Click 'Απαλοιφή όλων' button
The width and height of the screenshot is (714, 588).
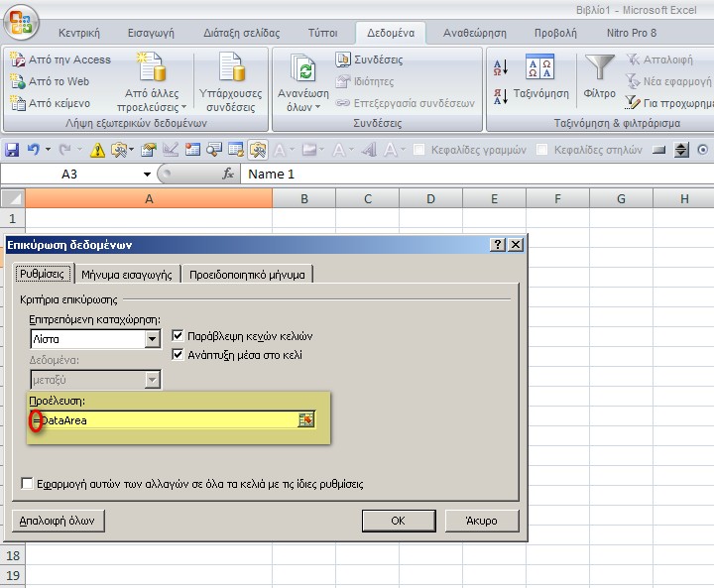point(59,521)
